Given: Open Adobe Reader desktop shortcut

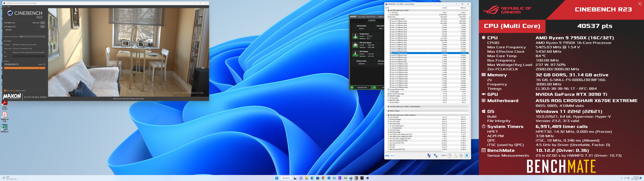Looking at the screenshot, I should tap(5, 105).
